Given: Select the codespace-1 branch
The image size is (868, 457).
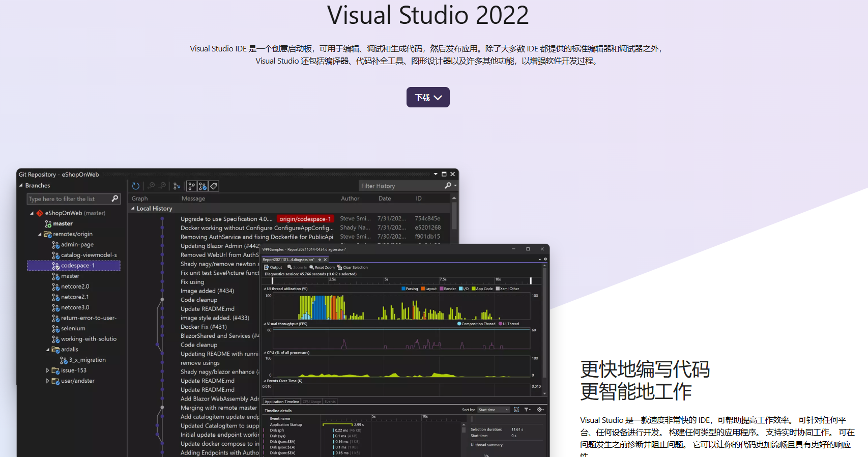Looking at the screenshot, I should pos(74,266).
